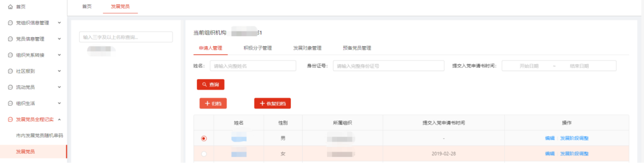Click the 流动党员 sidebar icon
Image resolution: width=644 pixels, height=163 pixels.
(x=10, y=87)
